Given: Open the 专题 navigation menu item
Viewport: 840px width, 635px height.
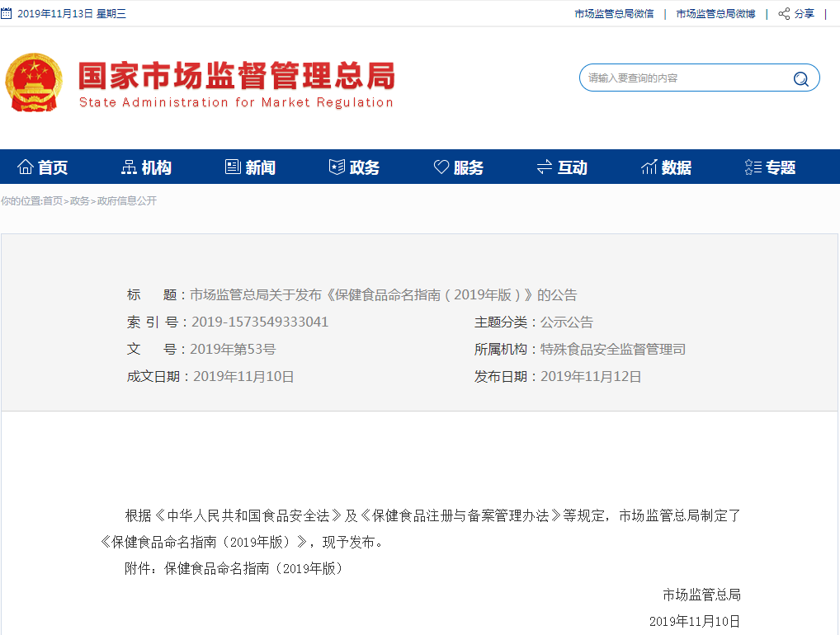Looking at the screenshot, I should (x=770, y=167).
